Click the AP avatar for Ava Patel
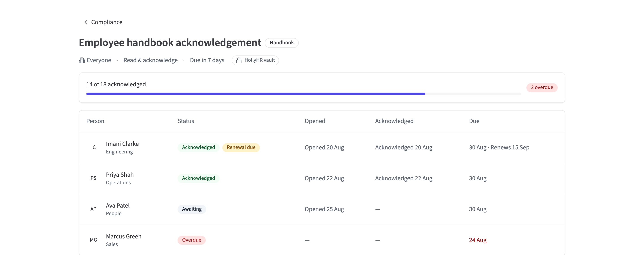 [93, 209]
